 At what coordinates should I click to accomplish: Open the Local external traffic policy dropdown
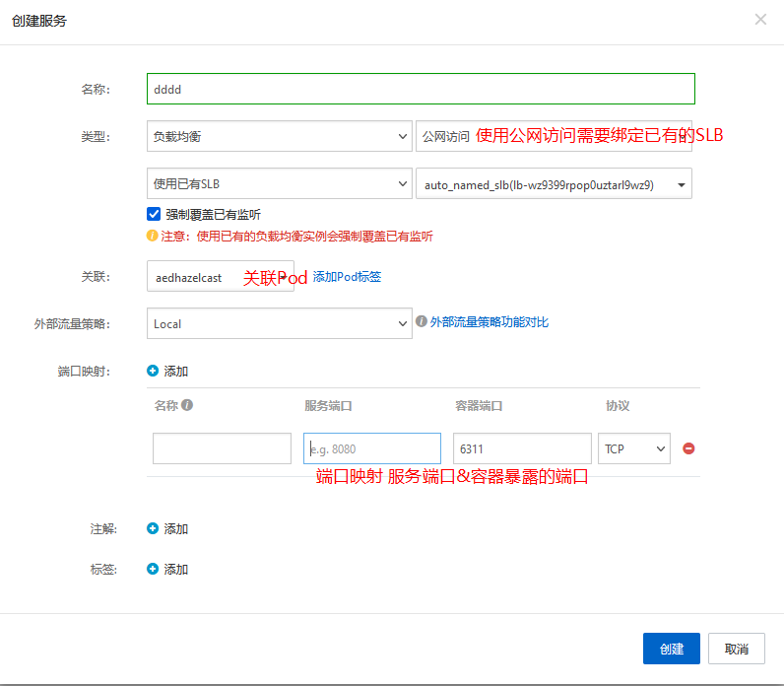pyautogui.click(x=279, y=323)
